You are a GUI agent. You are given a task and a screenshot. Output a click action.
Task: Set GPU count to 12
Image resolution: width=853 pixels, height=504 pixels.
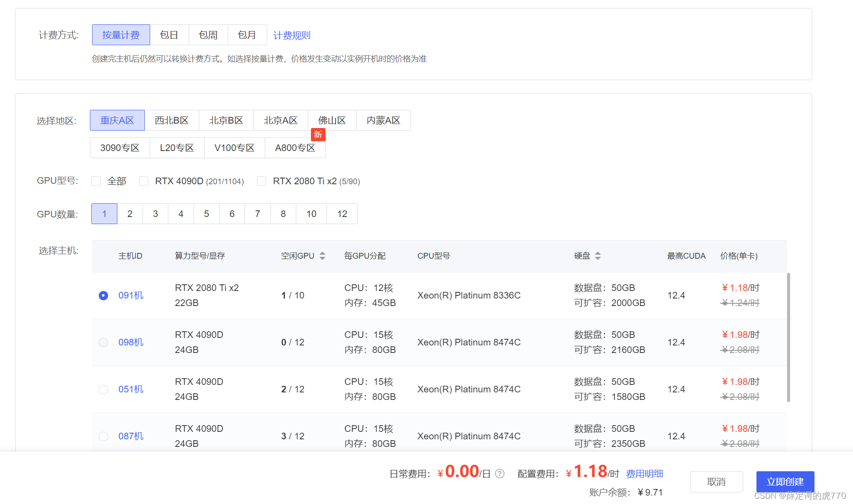click(x=342, y=214)
